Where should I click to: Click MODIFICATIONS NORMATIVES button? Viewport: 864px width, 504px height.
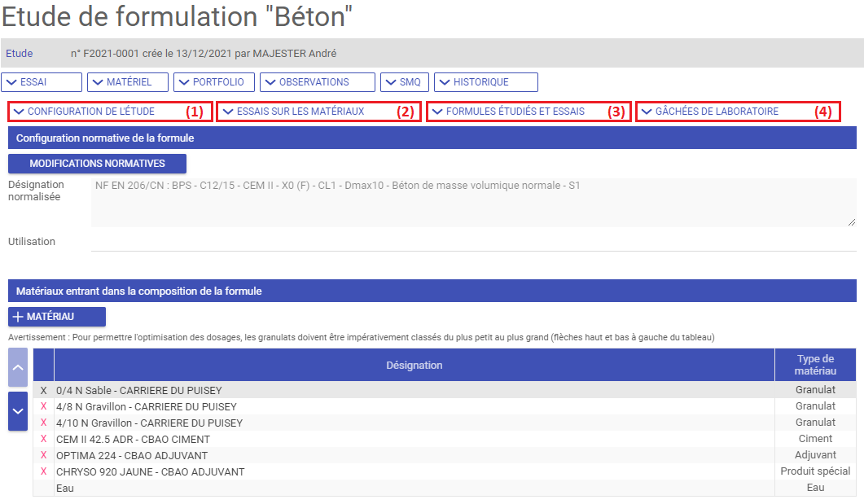coord(98,164)
